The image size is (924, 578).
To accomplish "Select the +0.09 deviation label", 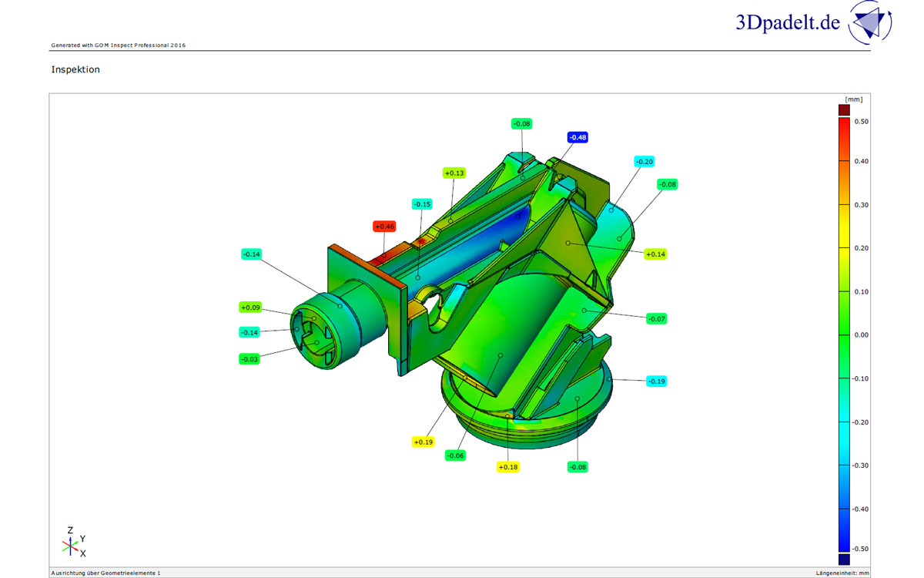I will [250, 307].
